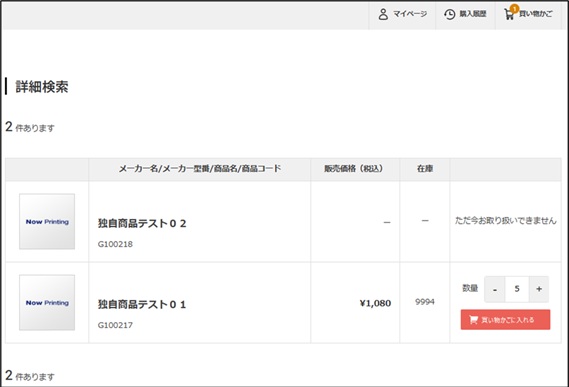Viewport: 569px width, 387px height.
Task: Click stock value 9994
Action: [425, 302]
